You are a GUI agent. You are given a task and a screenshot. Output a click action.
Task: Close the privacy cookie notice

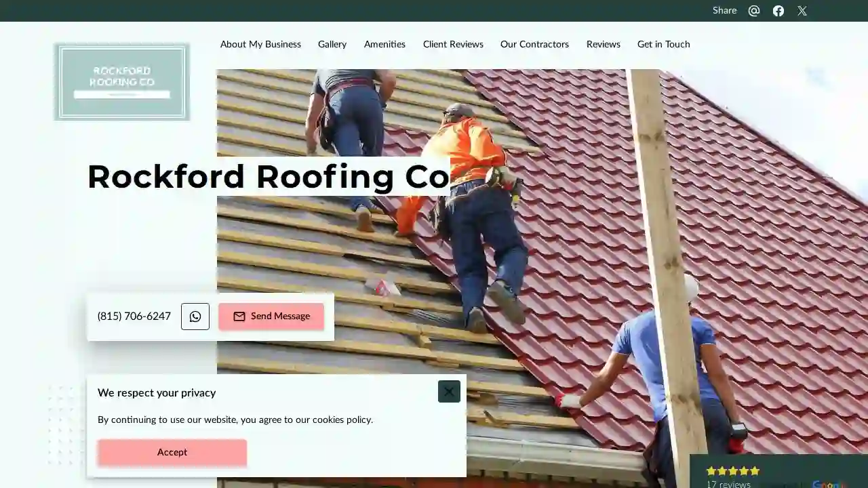click(x=449, y=392)
